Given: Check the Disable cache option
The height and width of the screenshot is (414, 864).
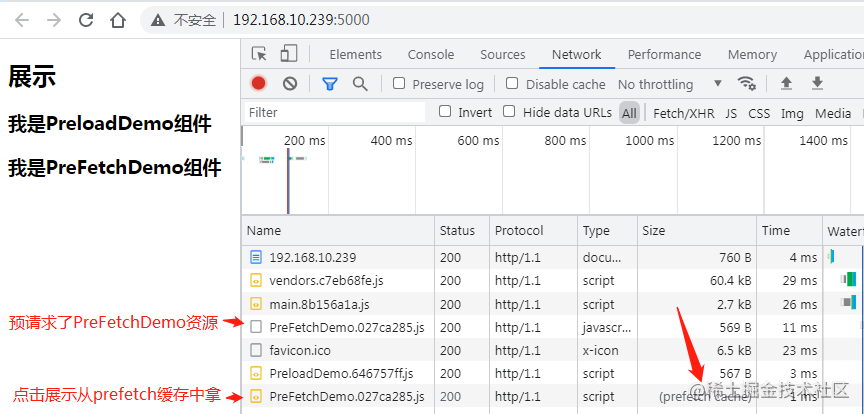Looking at the screenshot, I should (512, 84).
